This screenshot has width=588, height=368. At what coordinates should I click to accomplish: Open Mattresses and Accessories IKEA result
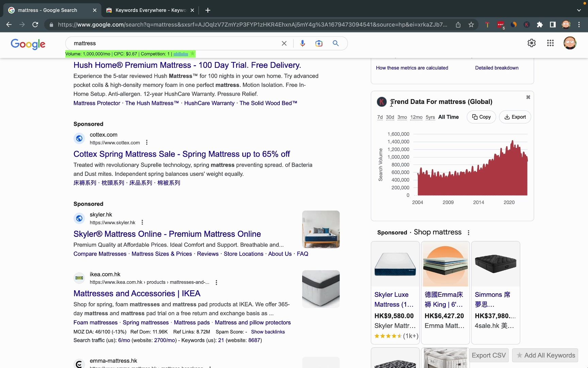coord(137,293)
